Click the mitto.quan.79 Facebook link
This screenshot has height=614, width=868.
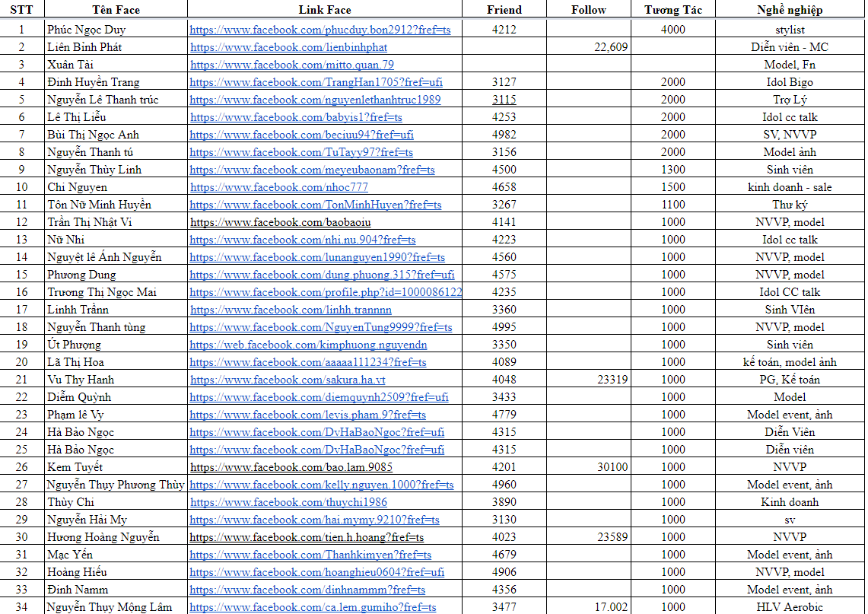292,65
